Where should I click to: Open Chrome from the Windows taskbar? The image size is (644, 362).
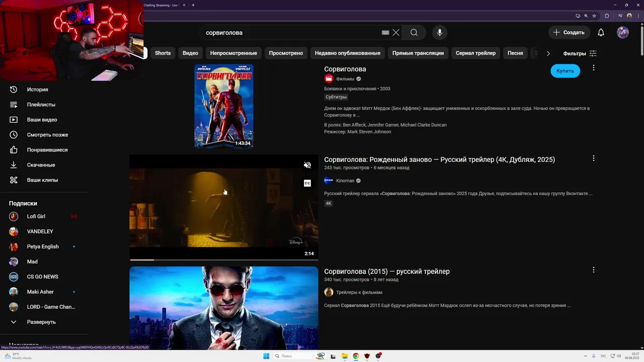pyautogui.click(x=356, y=356)
